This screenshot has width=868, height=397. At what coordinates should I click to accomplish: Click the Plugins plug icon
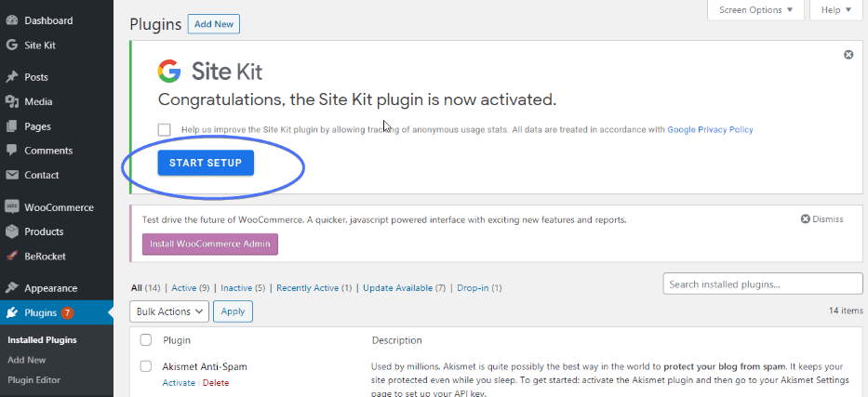[11, 313]
